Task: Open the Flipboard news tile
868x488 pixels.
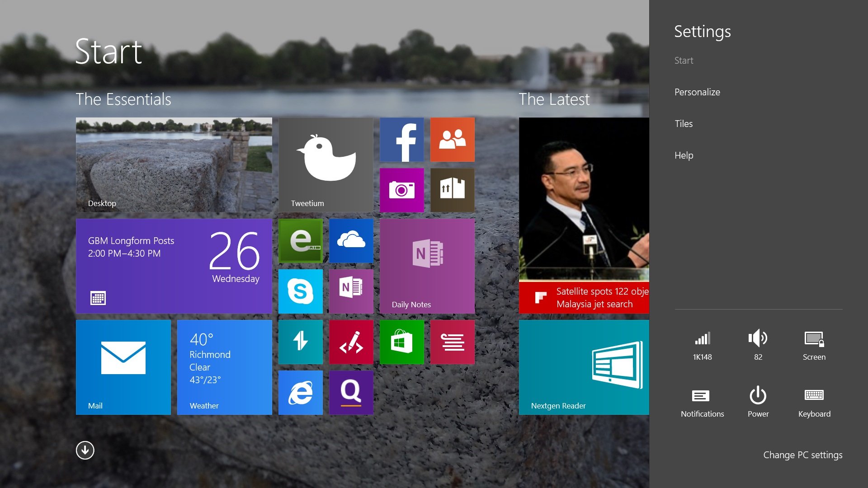Action: pyautogui.click(x=584, y=216)
